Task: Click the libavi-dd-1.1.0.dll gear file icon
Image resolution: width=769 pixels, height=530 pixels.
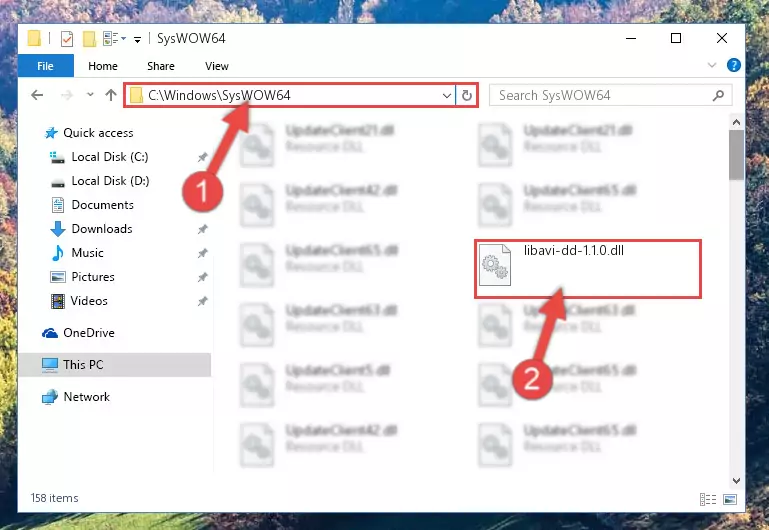Action: [495, 265]
